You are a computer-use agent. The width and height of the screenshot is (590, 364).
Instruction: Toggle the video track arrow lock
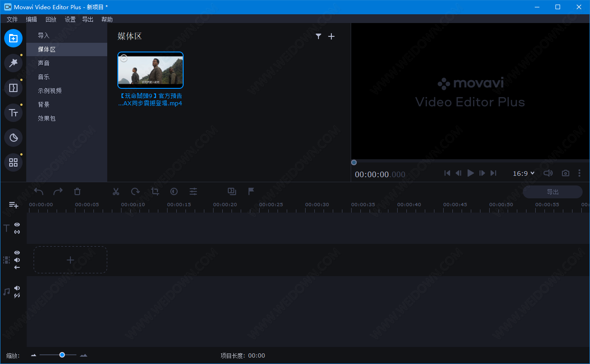point(17,267)
